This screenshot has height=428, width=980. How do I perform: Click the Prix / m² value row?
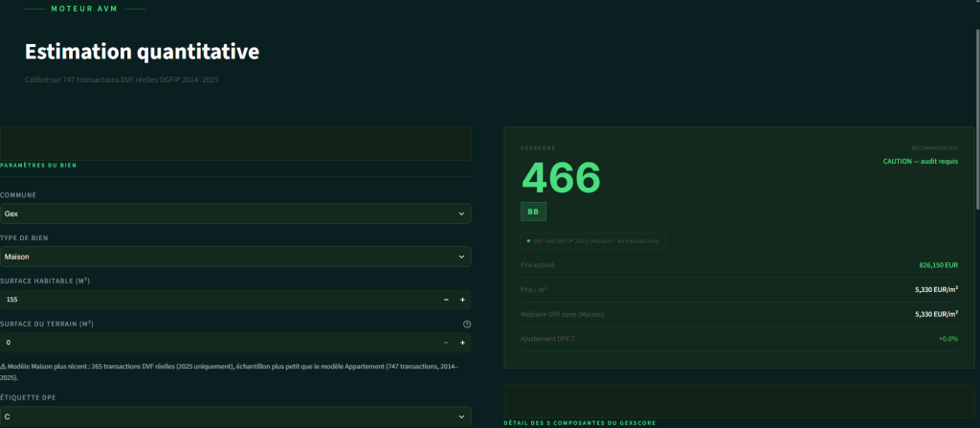point(740,290)
